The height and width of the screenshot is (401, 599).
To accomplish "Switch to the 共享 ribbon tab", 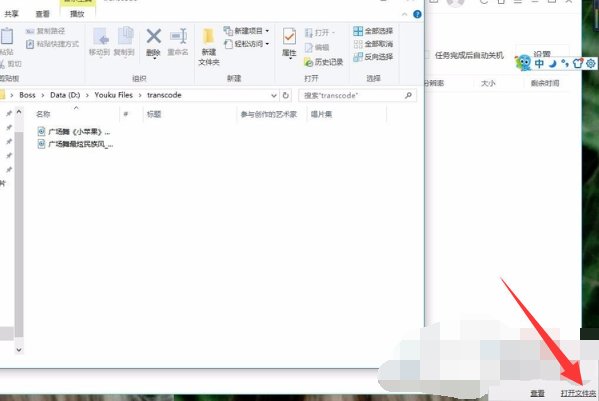I will (11, 14).
